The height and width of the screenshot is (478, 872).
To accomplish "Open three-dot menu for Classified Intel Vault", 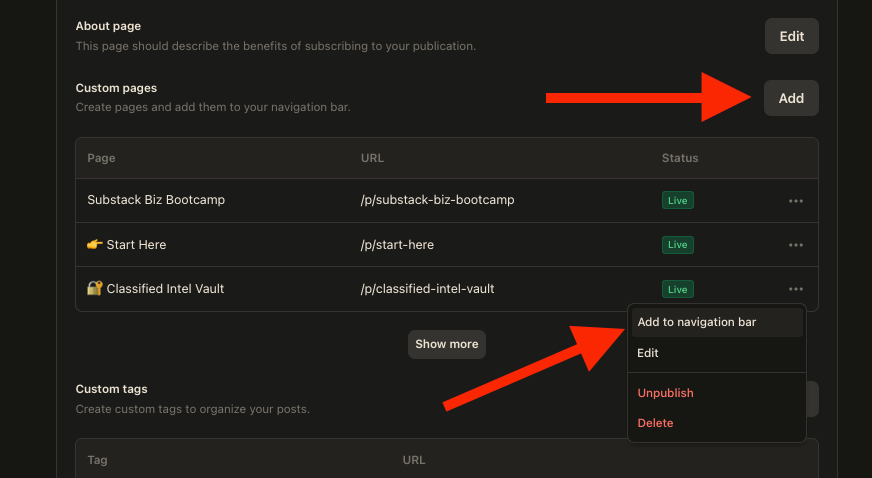I will [x=795, y=289].
